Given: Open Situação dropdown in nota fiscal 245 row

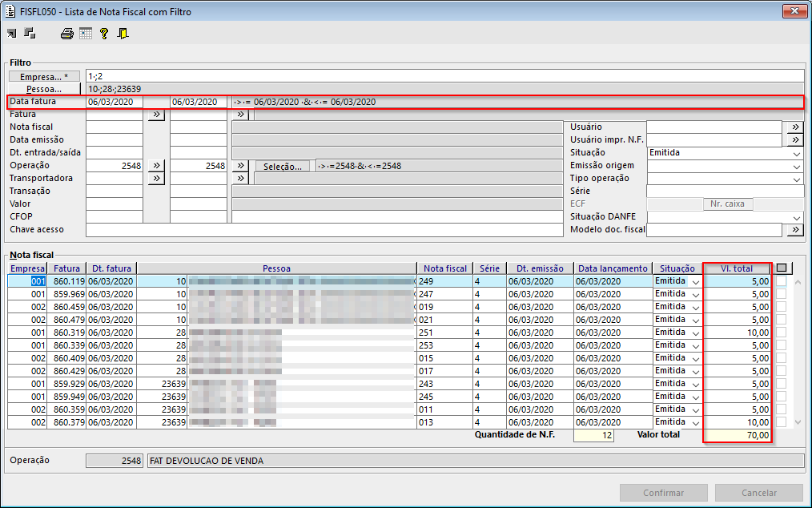Looking at the screenshot, I should click(695, 397).
